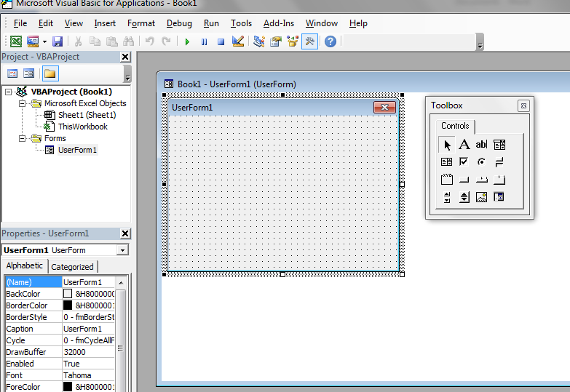Viewport: 570px width, 392px height.
Task: Select Sheet1 (Sheet1) in project tree
Action: pos(87,115)
